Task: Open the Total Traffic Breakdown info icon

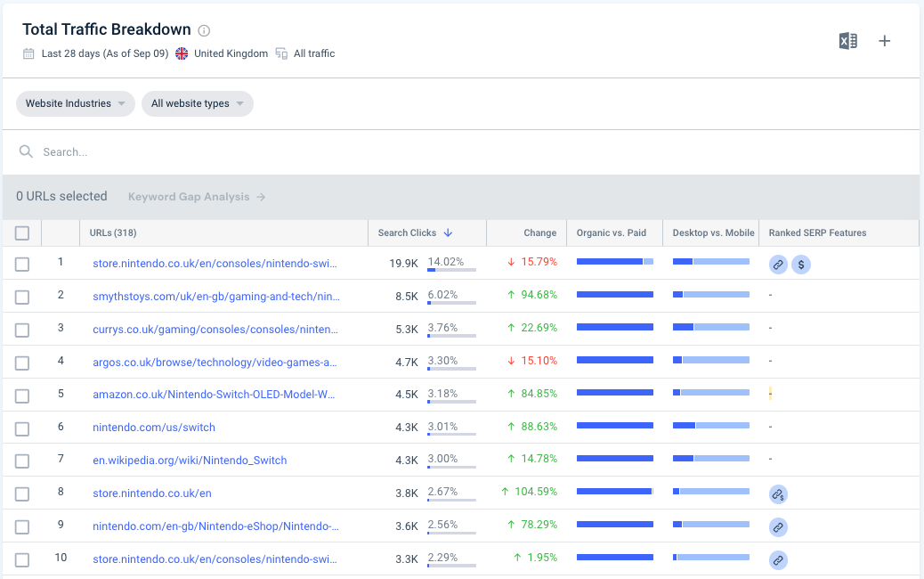Action: [x=204, y=30]
